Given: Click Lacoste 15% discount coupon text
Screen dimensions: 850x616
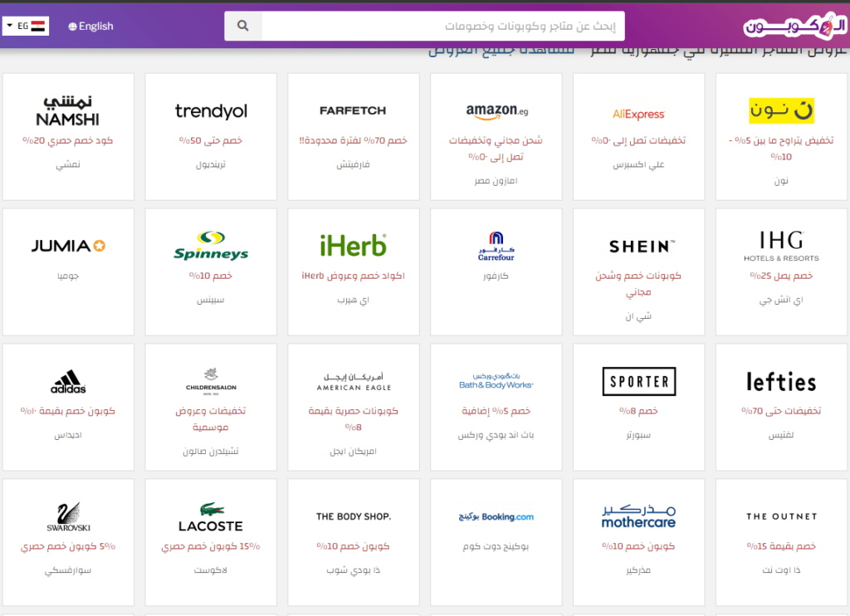Looking at the screenshot, I should click(211, 546).
